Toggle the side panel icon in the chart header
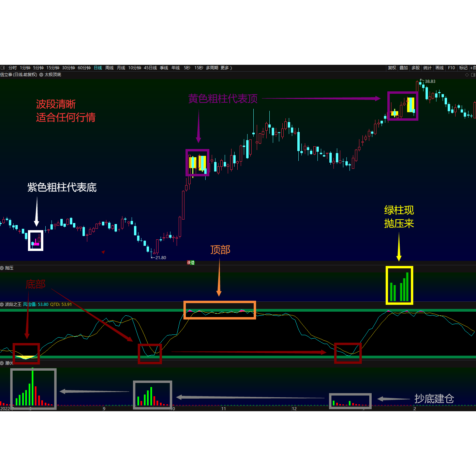 click(473, 75)
